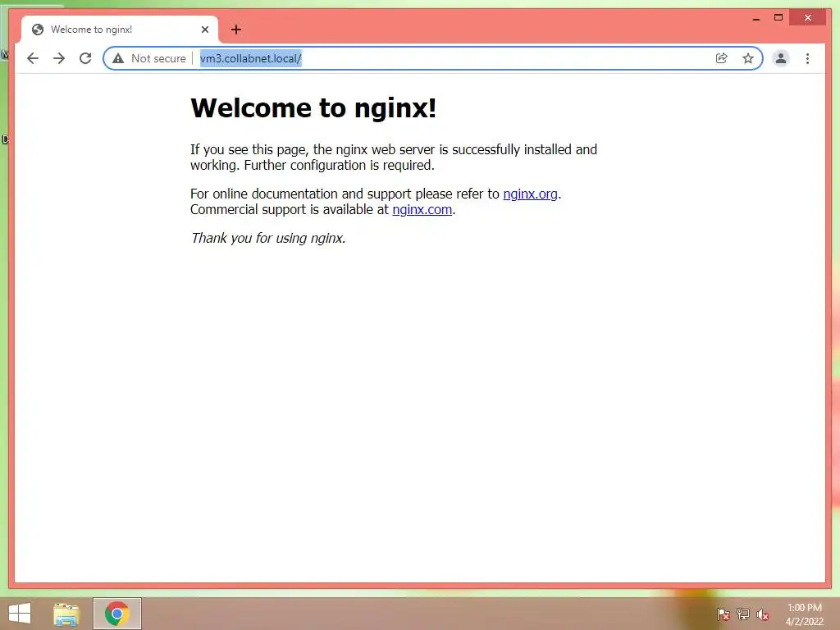Open Action Center flag tray icon
This screenshot has width=840, height=630.
(723, 614)
